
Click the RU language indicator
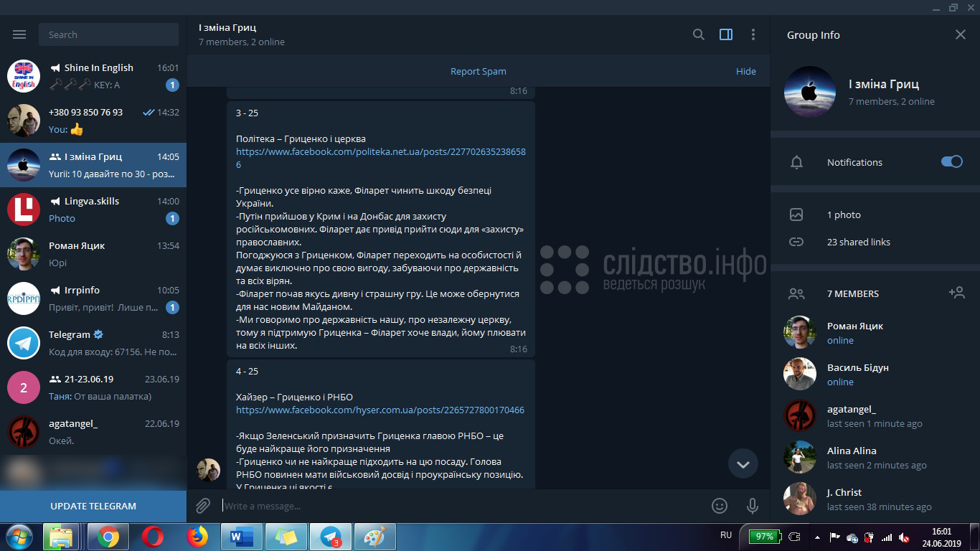pyautogui.click(x=726, y=535)
